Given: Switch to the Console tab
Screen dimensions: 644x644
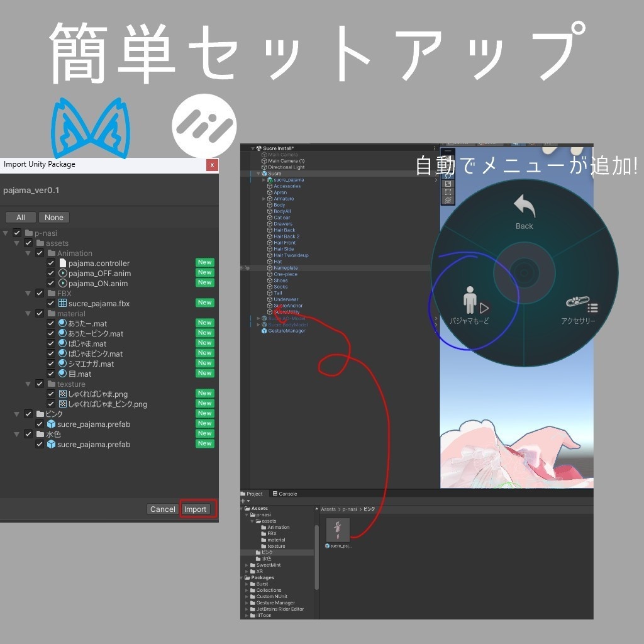Looking at the screenshot, I should pos(287,494).
